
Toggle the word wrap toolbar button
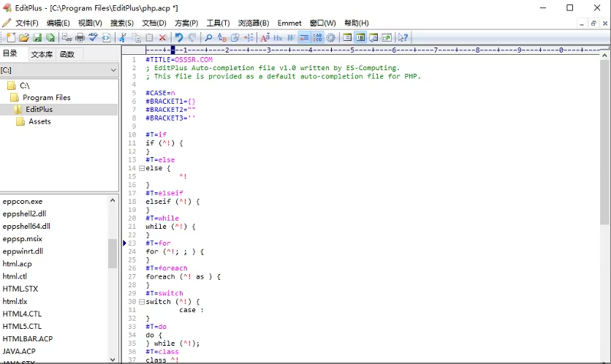pos(304,37)
